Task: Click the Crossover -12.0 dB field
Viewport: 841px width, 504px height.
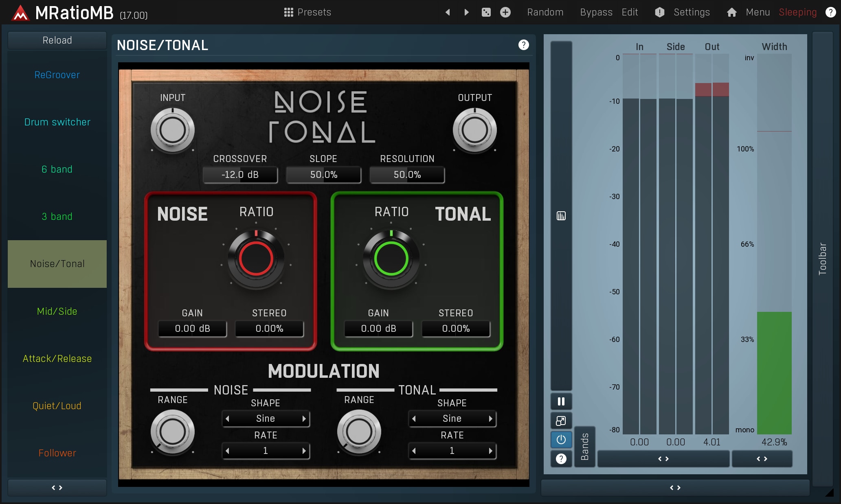Action: pyautogui.click(x=240, y=175)
